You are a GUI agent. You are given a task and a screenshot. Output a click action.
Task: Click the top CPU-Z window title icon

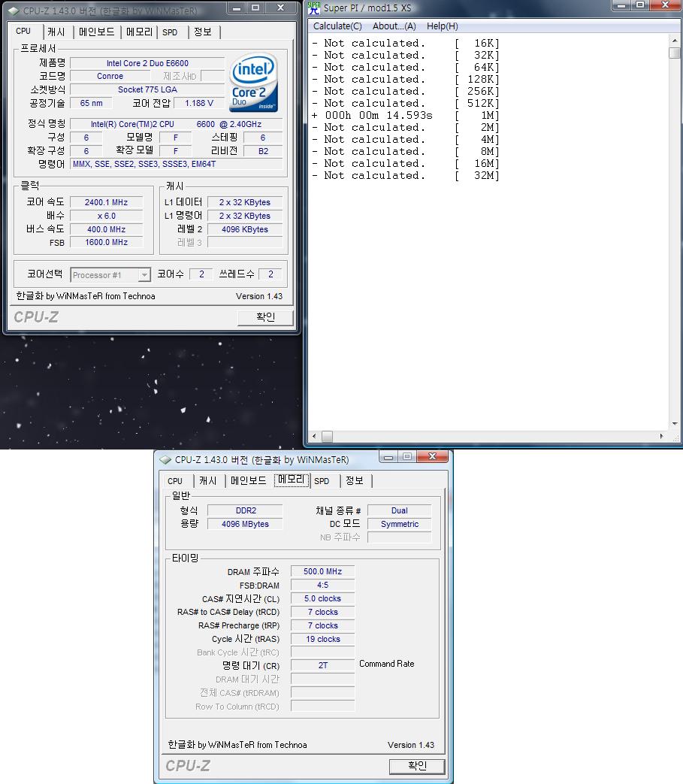[x=13, y=11]
